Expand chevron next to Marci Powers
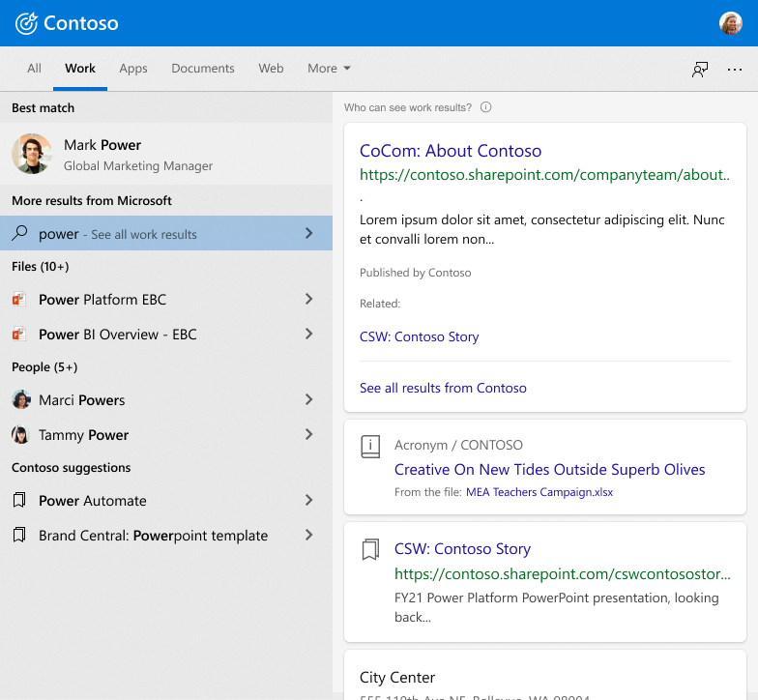Viewport: 758px width, 700px height. pyautogui.click(x=309, y=399)
